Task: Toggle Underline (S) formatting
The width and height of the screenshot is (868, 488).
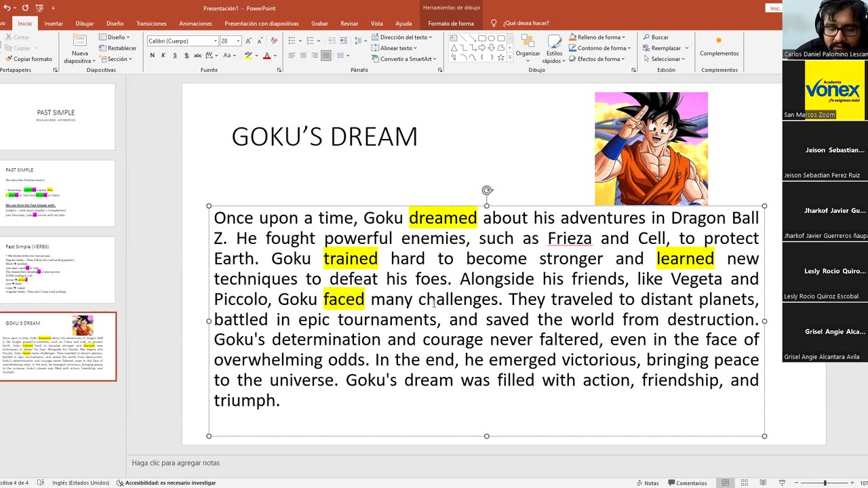Action: tap(175, 55)
